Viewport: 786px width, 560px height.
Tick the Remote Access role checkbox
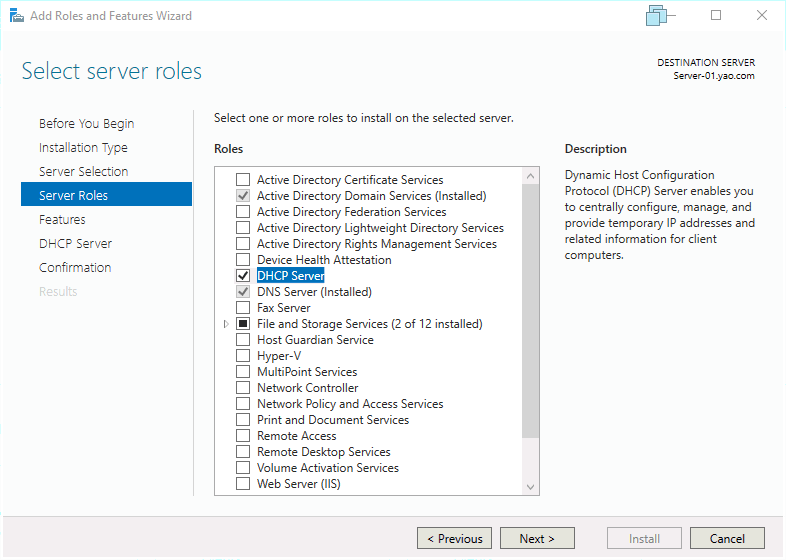pos(243,436)
